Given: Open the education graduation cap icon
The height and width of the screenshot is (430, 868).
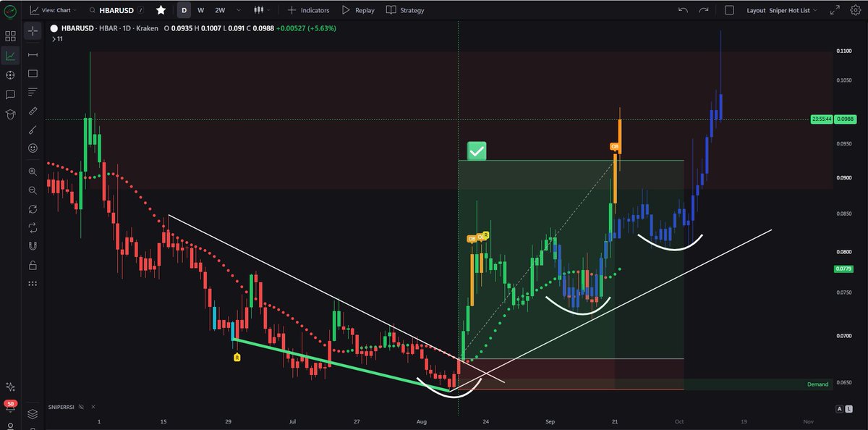Looking at the screenshot, I should coord(11,114).
